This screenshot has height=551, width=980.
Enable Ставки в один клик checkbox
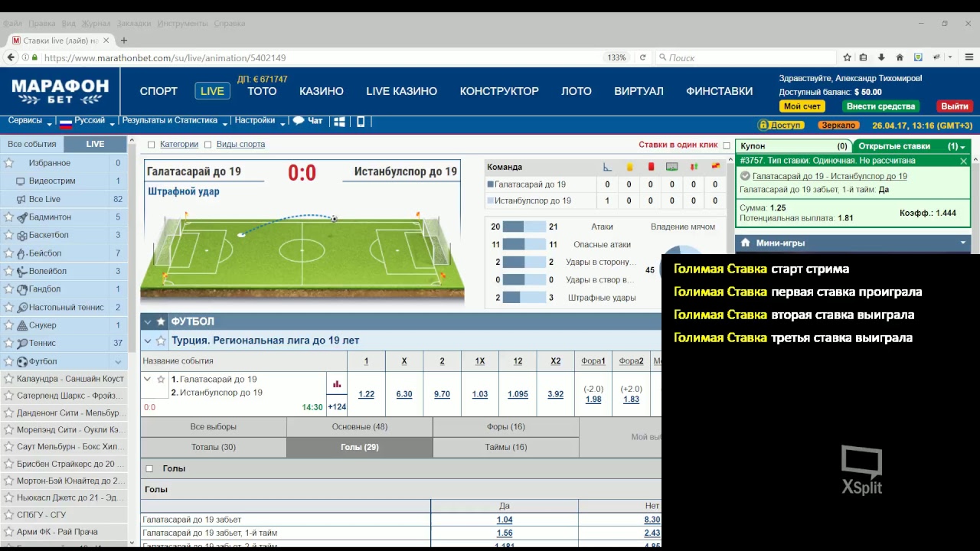tap(727, 145)
